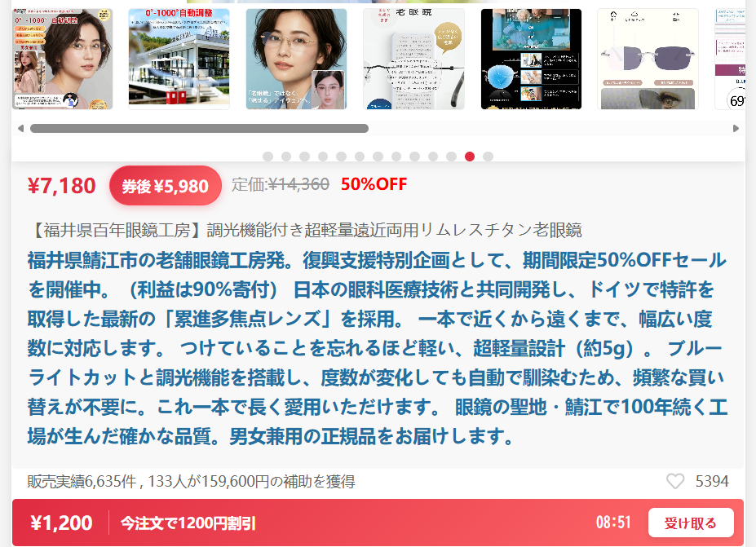Click the 50%OFF discount label
The image size is (756, 547).
374,184
